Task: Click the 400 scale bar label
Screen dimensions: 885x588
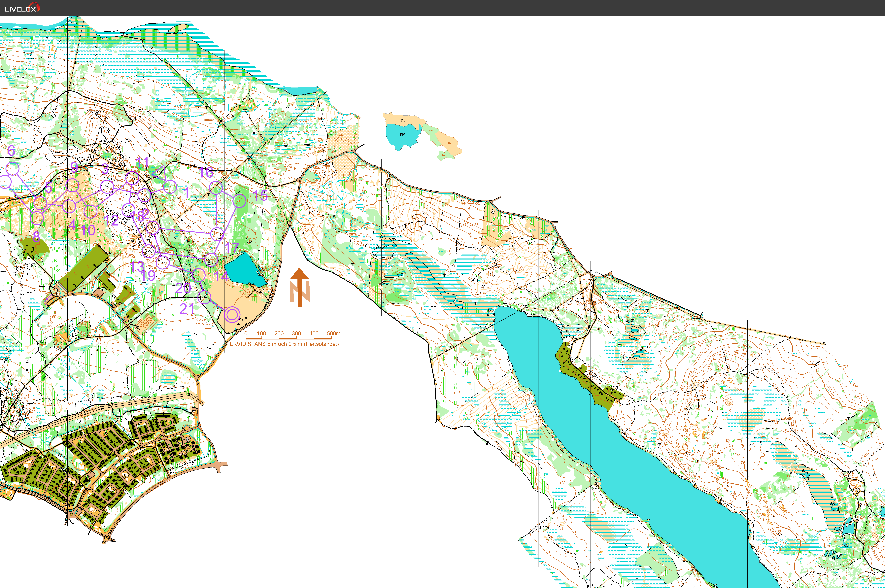Action: [x=314, y=333]
